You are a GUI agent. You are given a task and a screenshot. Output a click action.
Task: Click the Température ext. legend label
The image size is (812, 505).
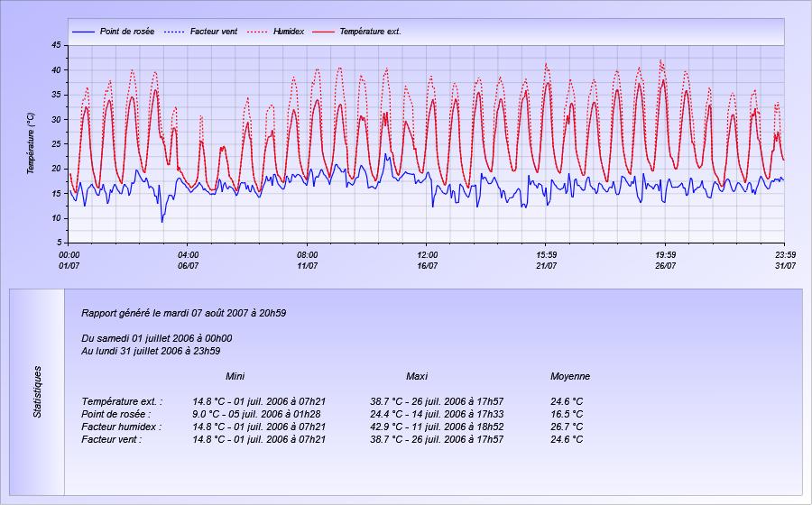click(370, 32)
